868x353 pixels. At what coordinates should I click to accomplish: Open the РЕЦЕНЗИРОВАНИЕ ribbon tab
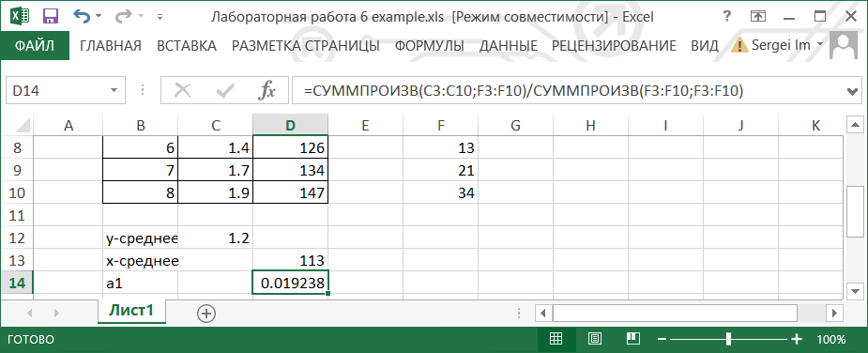[614, 45]
